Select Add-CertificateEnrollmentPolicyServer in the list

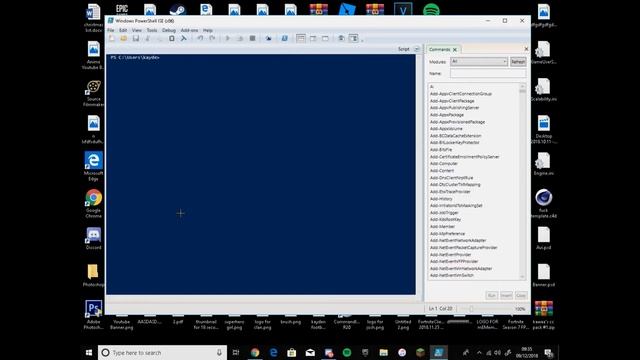click(x=464, y=157)
